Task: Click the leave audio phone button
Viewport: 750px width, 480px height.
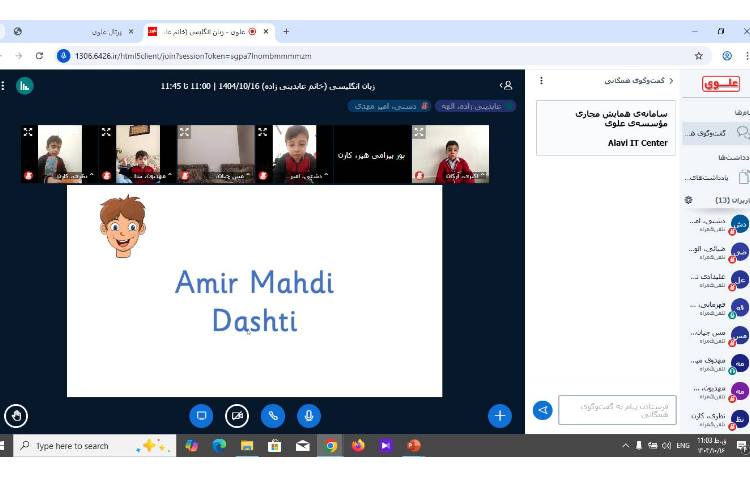Action: pos(273,414)
